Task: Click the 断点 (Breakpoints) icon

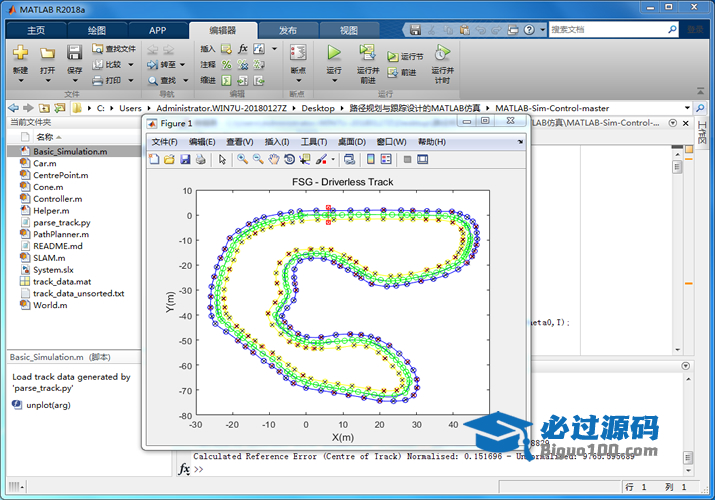Action: click(x=298, y=52)
